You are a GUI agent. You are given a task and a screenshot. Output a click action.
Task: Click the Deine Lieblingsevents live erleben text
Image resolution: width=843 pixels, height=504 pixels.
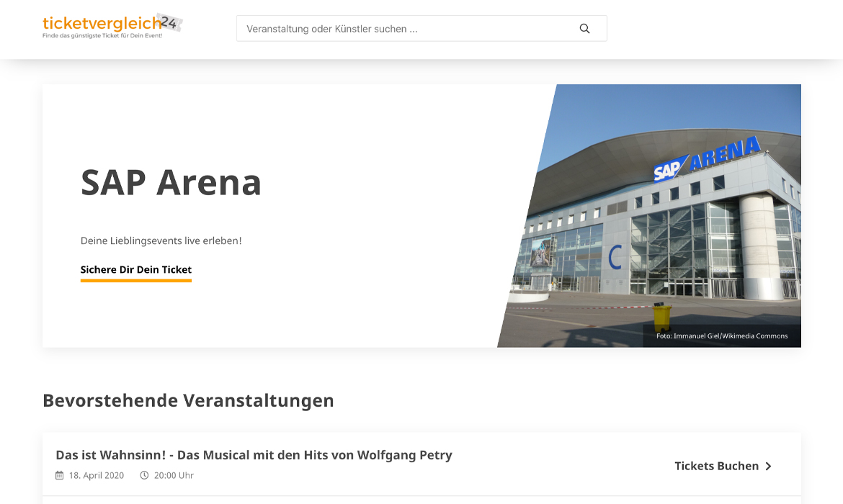[x=161, y=241]
